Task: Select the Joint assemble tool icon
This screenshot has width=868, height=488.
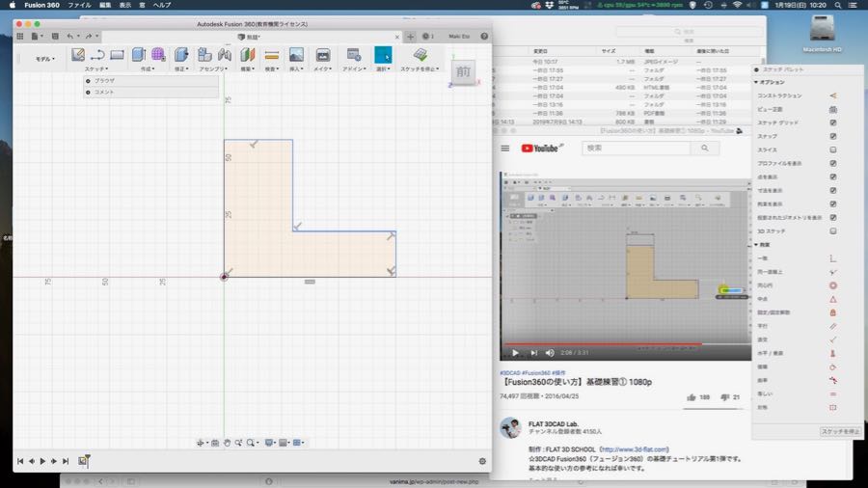Action: 225,54
